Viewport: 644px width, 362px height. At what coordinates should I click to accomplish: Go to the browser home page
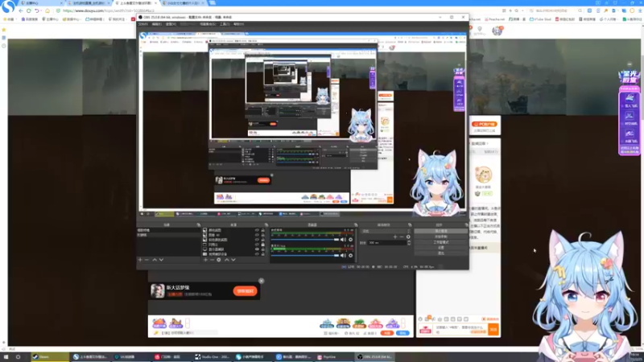(47, 10)
